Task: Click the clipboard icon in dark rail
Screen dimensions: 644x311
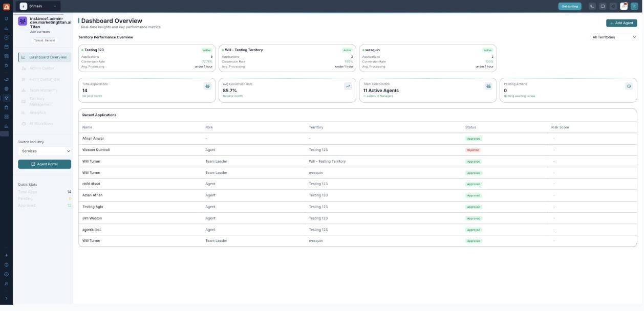Action: 6,107
